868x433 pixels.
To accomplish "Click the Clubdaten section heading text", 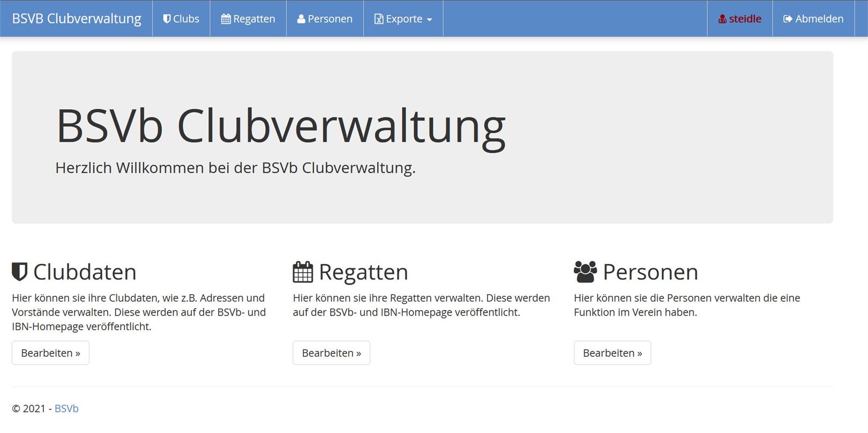I will [85, 272].
